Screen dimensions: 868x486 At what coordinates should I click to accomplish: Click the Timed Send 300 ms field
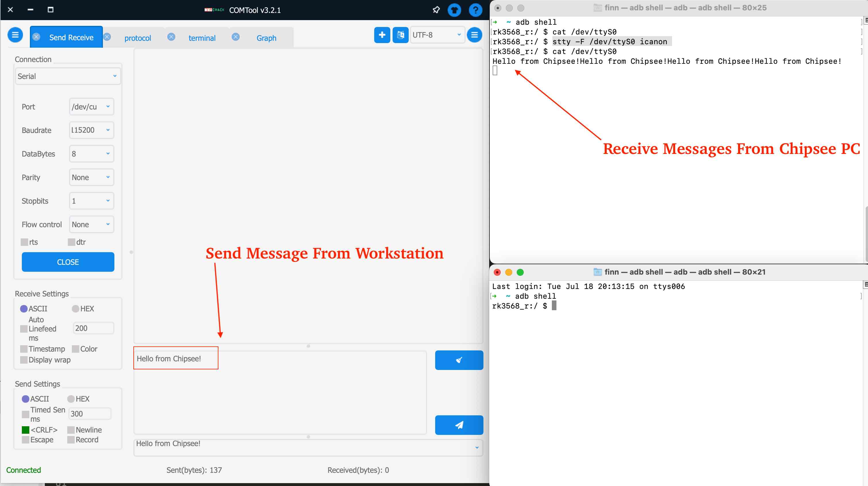pyautogui.click(x=90, y=414)
